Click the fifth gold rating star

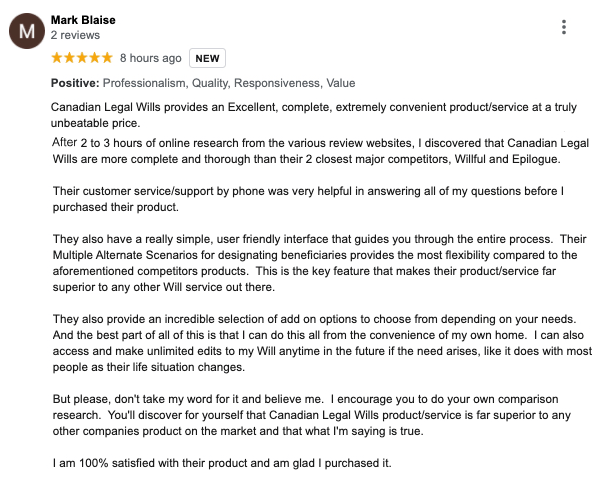tap(107, 58)
